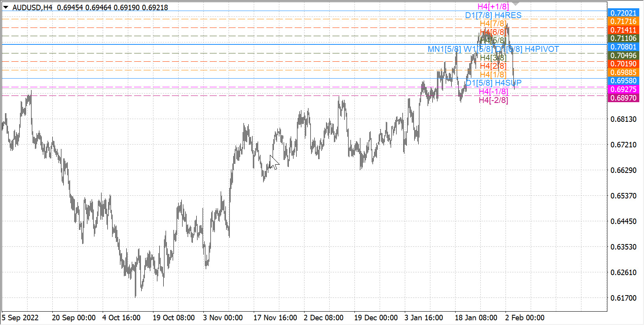Click the D1[7/8] H4RES label
This screenshot has width=644, height=325.
pyautogui.click(x=493, y=15)
